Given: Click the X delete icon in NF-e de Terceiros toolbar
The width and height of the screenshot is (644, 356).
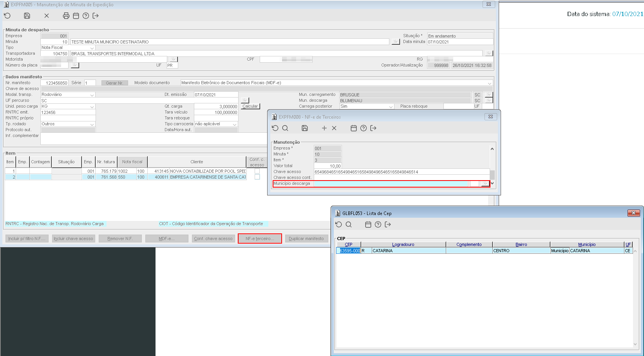Looking at the screenshot, I should (x=334, y=128).
